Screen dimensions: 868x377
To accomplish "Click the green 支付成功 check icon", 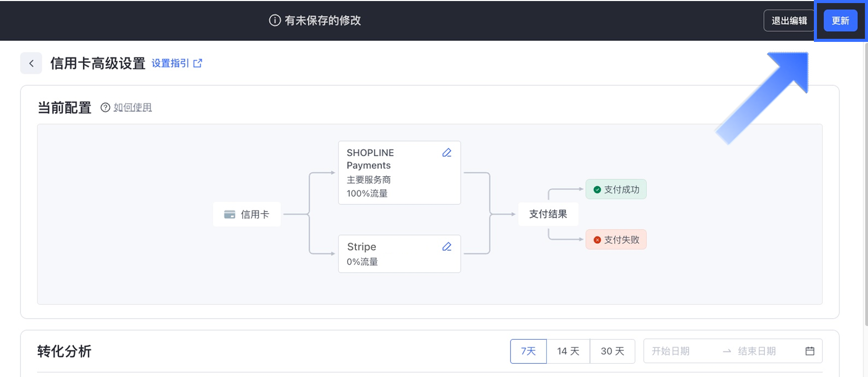I will (597, 190).
